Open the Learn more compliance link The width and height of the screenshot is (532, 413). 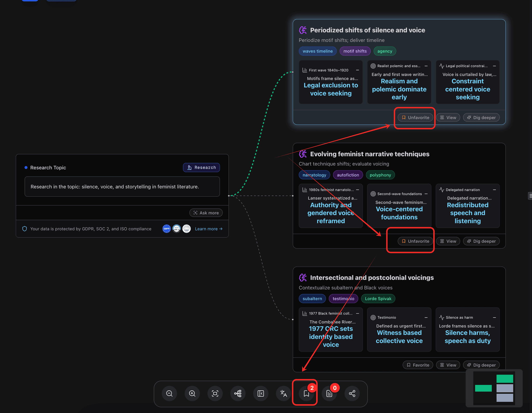(x=209, y=229)
